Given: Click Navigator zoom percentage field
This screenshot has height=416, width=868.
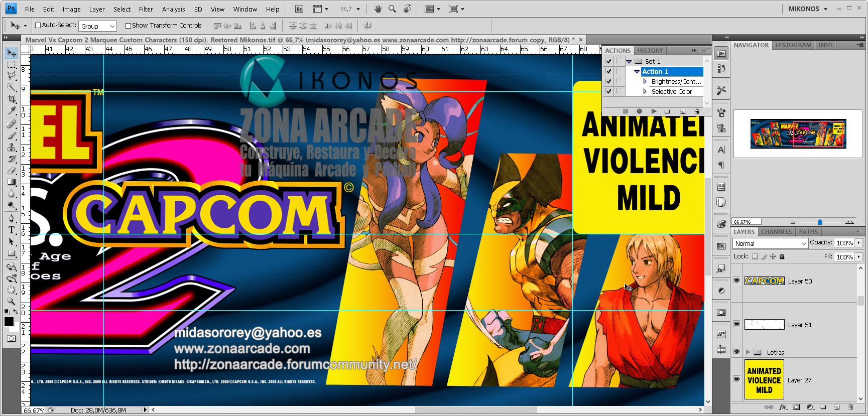Looking at the screenshot, I should (x=747, y=222).
